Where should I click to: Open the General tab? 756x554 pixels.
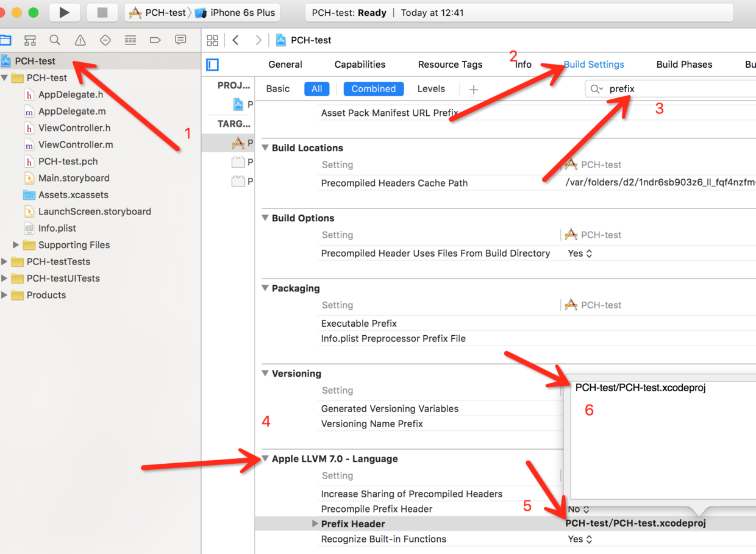point(285,65)
